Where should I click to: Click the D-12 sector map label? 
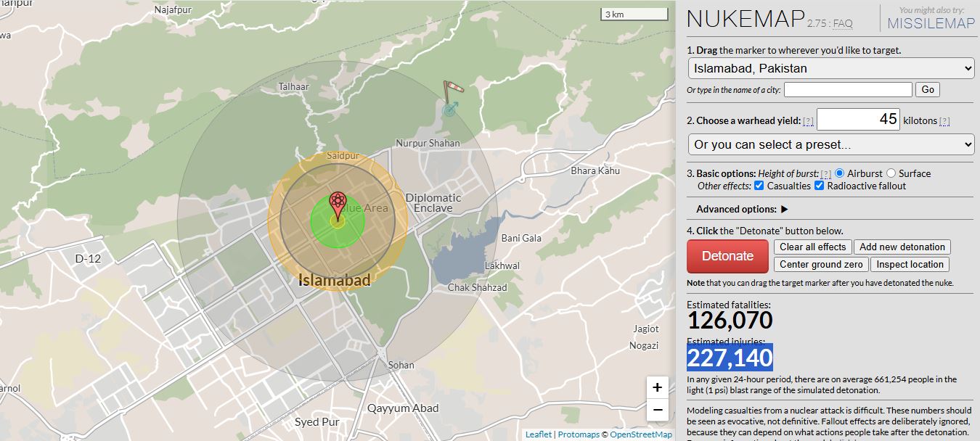click(88, 258)
